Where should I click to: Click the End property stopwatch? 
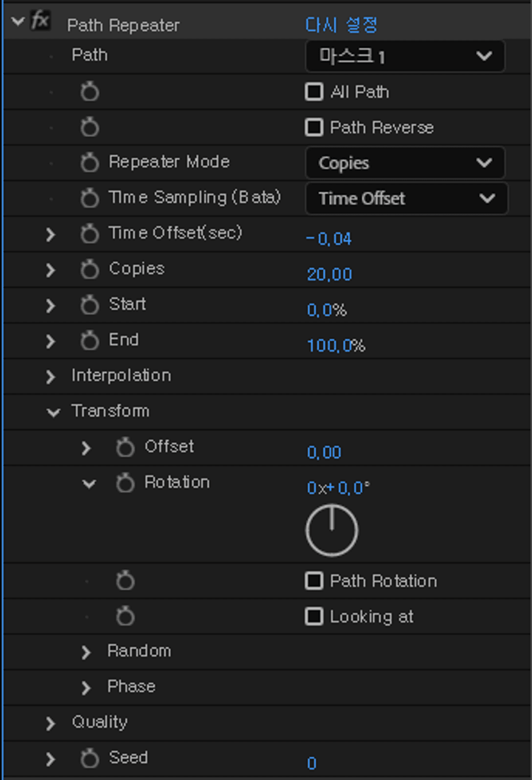point(90,340)
